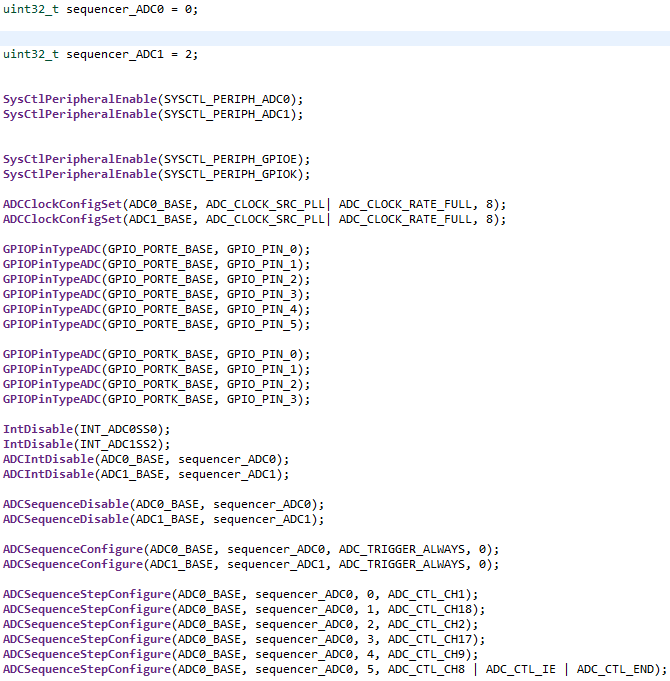
Task: Click ADCIntDisable line for ADC1_BASE
Action: pyautogui.click(x=146, y=474)
